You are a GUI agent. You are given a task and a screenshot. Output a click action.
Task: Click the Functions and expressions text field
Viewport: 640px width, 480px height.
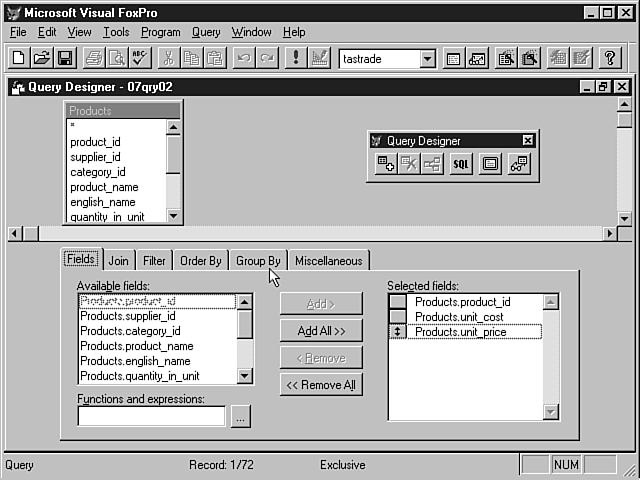click(x=151, y=417)
